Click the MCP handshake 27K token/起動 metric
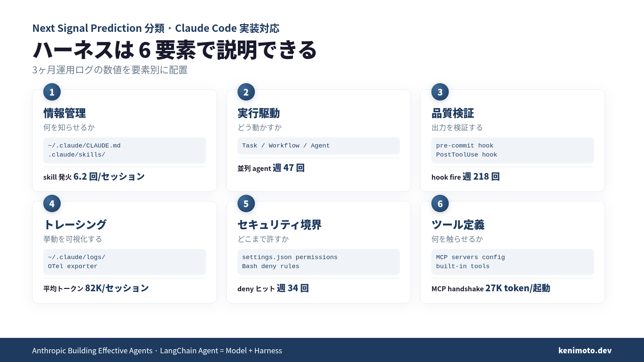 coord(491,288)
